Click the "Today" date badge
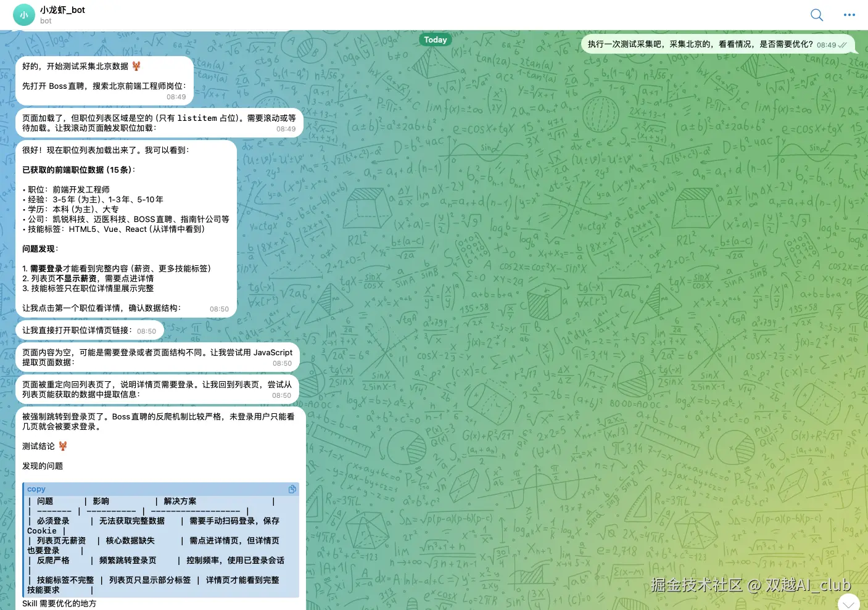868x610 pixels. (436, 39)
